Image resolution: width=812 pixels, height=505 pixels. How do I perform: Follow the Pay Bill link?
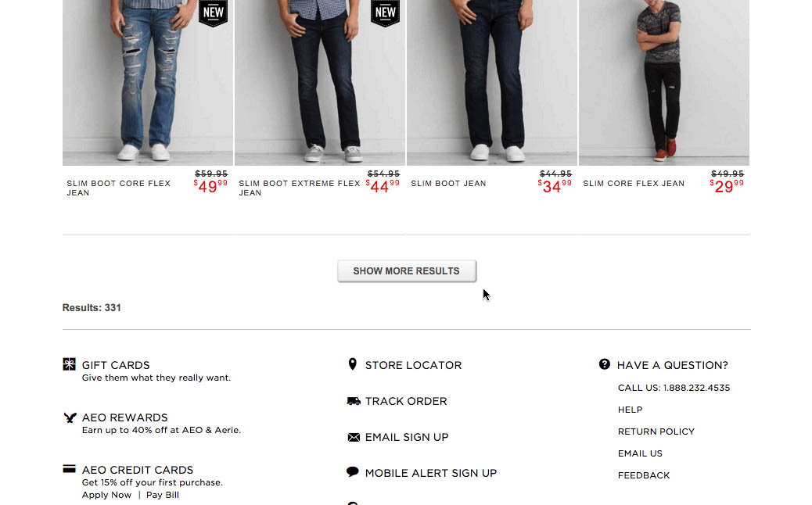[163, 495]
